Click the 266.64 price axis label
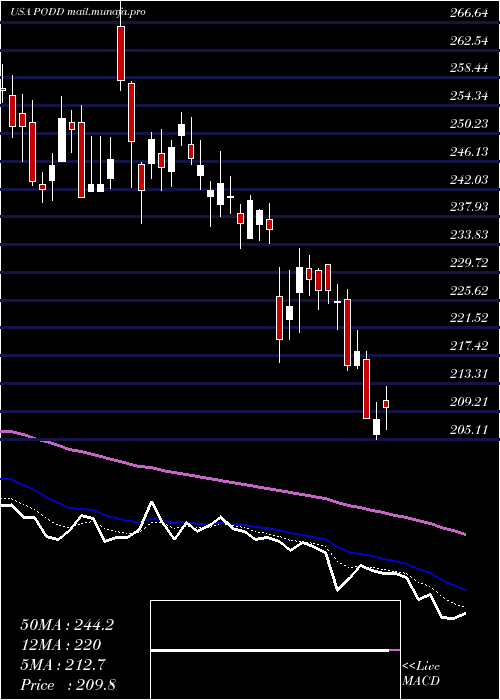This screenshot has width=500, height=700. [468, 13]
